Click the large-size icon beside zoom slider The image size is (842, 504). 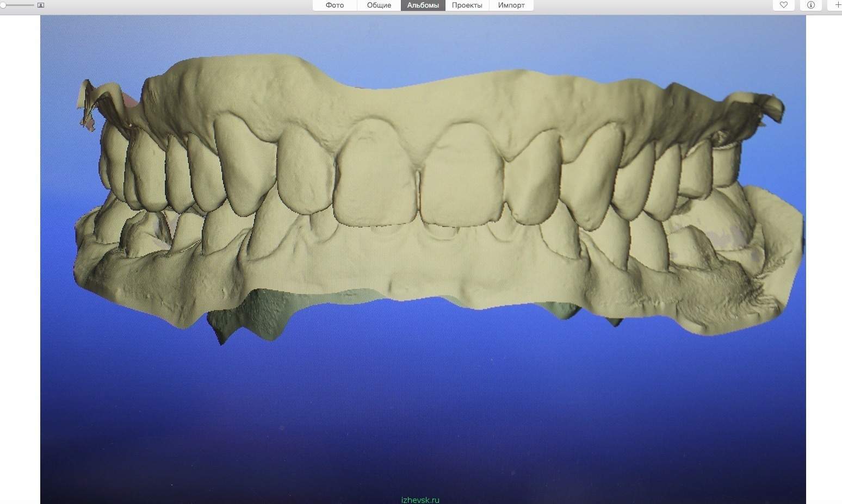pyautogui.click(x=41, y=5)
